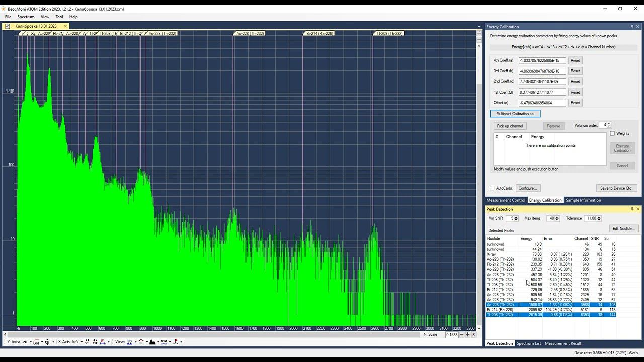This screenshot has height=362, width=644.
Task: Open the File menu
Action: [x=8, y=17]
